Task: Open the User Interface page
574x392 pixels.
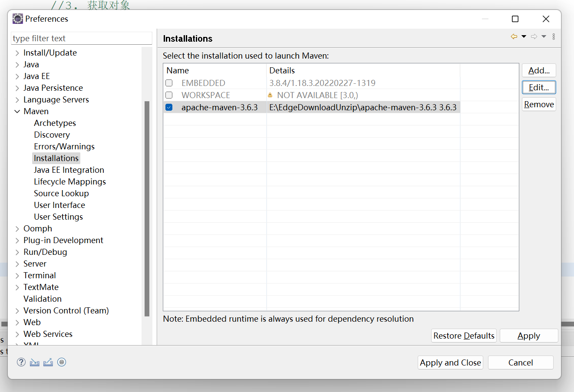Action: 59,205
